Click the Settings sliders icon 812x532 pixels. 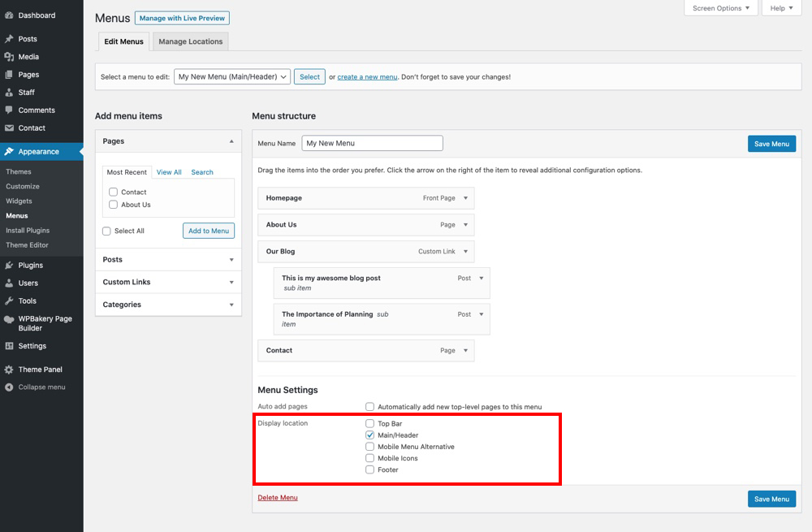9,346
